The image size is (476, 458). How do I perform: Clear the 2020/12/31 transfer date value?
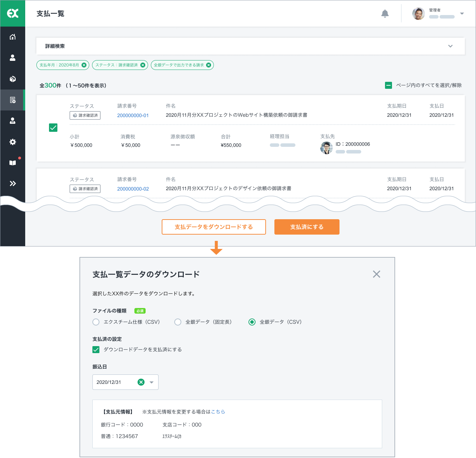tap(141, 382)
